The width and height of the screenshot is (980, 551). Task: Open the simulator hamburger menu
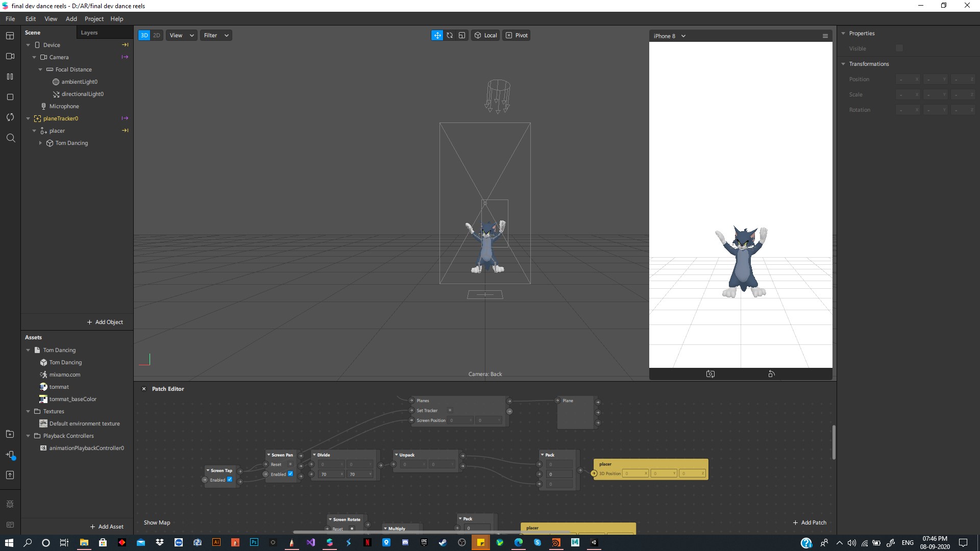[825, 36]
